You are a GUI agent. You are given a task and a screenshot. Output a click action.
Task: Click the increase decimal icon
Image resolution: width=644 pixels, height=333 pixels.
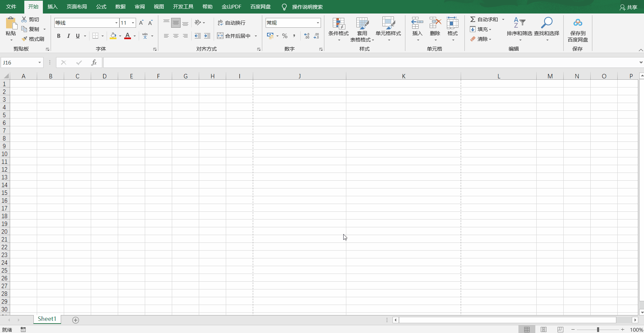306,36
